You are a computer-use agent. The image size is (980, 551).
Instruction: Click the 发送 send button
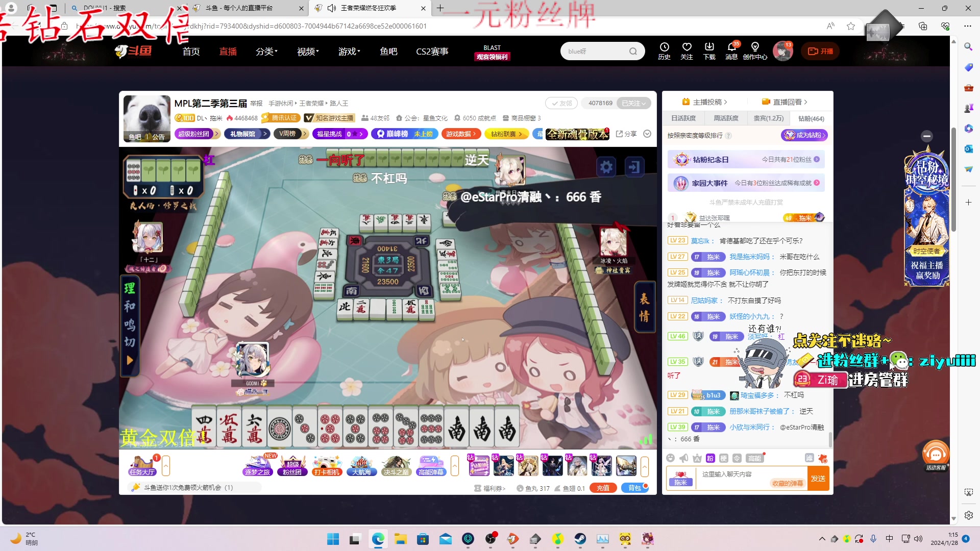[x=818, y=479]
